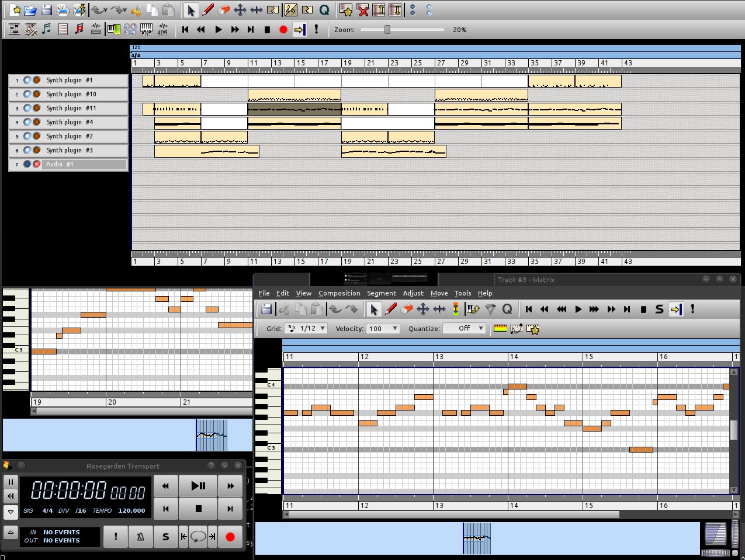Toggle mute on Synth plugin #1 track
Screen dimensions: 745x560
(x=27, y=80)
